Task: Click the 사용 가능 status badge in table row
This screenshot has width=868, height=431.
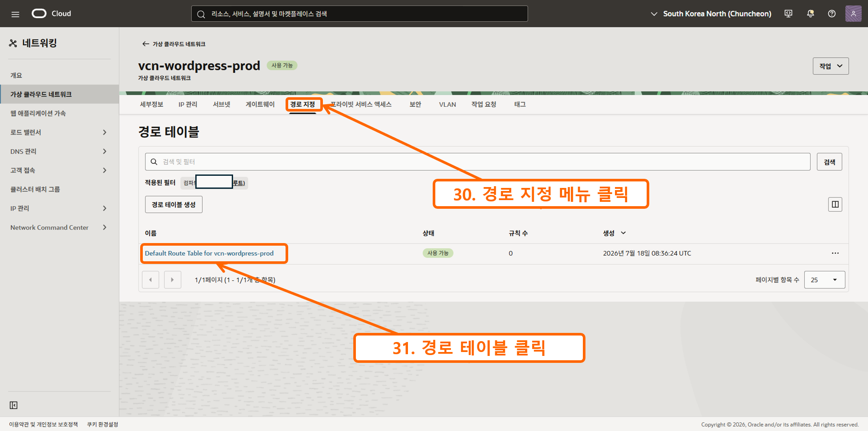Action: click(438, 253)
